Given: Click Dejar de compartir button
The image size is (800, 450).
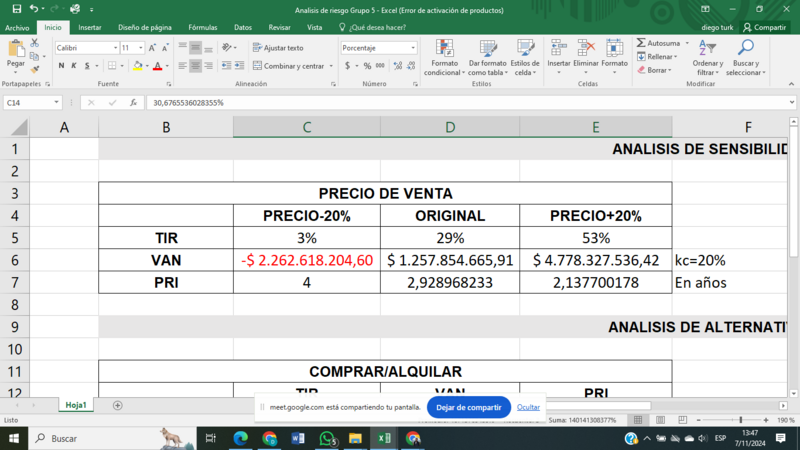Looking at the screenshot, I should click(469, 407).
